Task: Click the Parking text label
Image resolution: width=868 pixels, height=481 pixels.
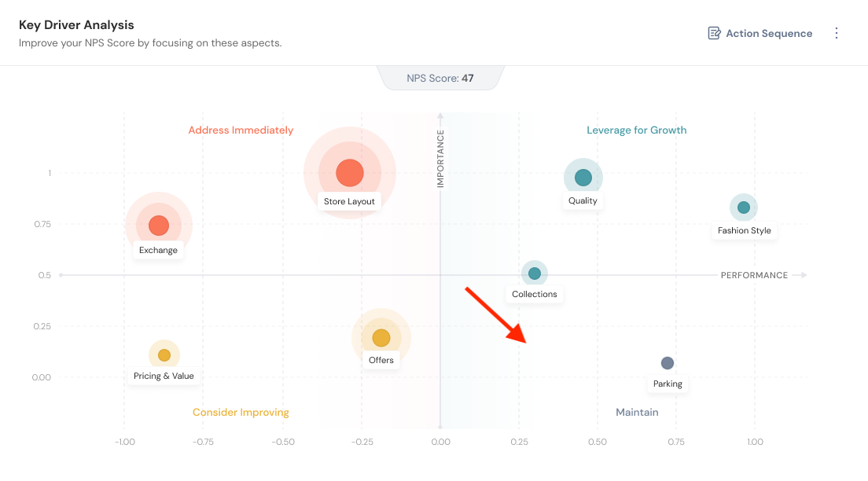Action: click(668, 384)
